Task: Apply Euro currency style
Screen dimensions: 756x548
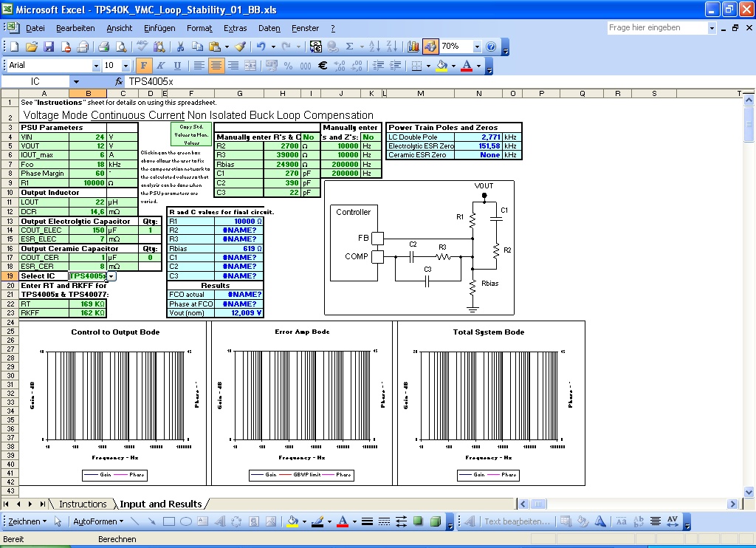Action: pos(323,66)
